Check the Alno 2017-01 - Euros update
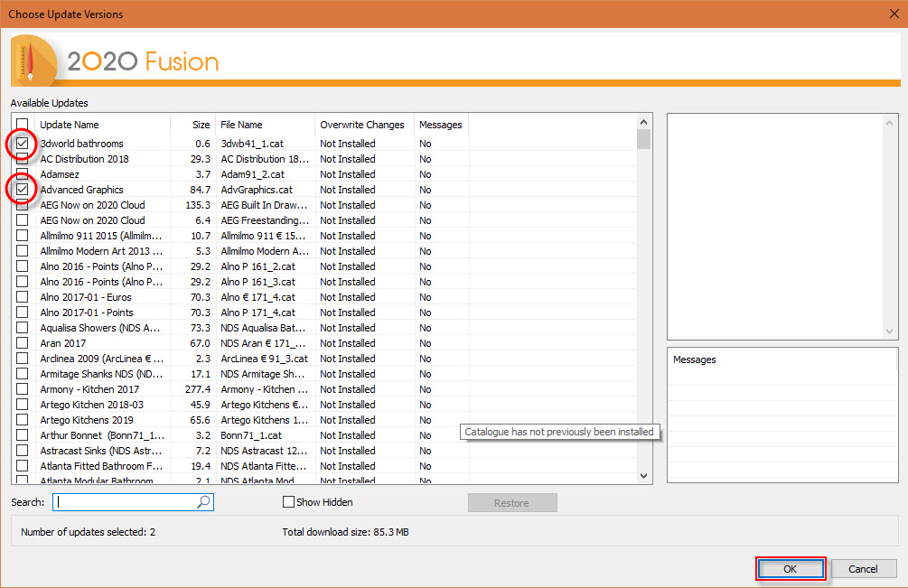This screenshot has height=588, width=908. (x=22, y=296)
